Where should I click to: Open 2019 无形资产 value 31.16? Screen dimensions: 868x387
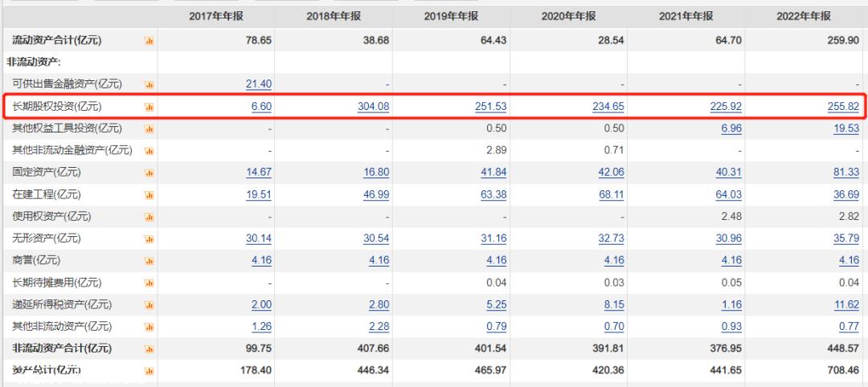tap(493, 238)
